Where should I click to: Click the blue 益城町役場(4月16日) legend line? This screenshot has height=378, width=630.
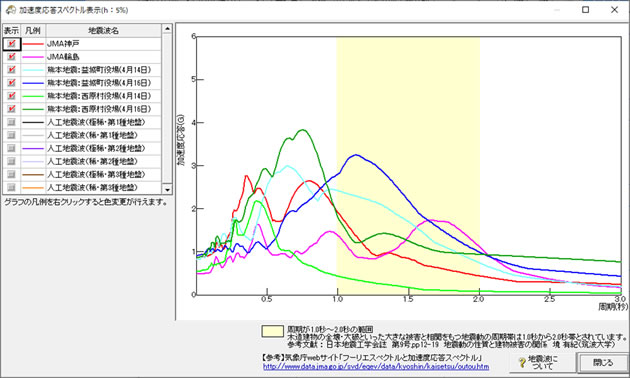[x=33, y=83]
